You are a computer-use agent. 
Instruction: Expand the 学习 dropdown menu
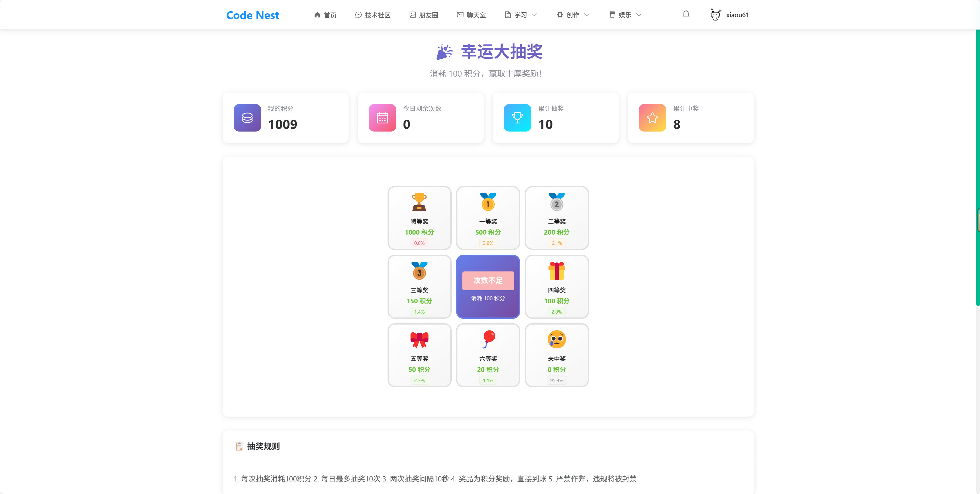click(521, 15)
